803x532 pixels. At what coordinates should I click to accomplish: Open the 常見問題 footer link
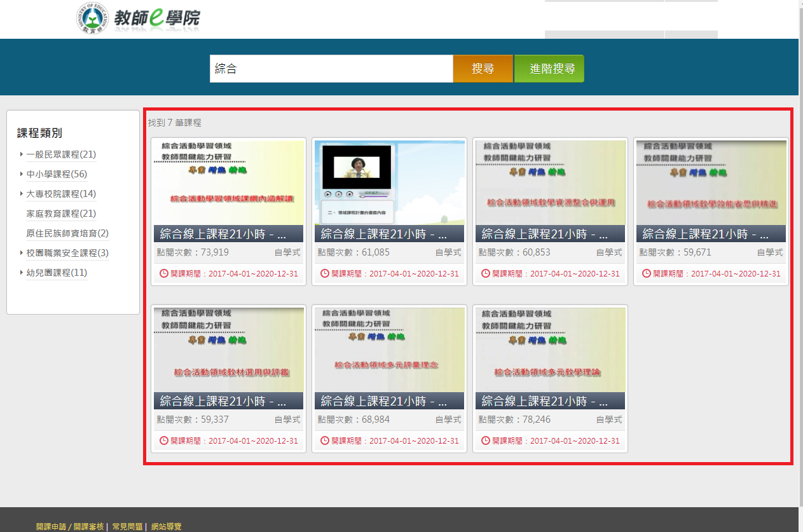[x=127, y=526]
